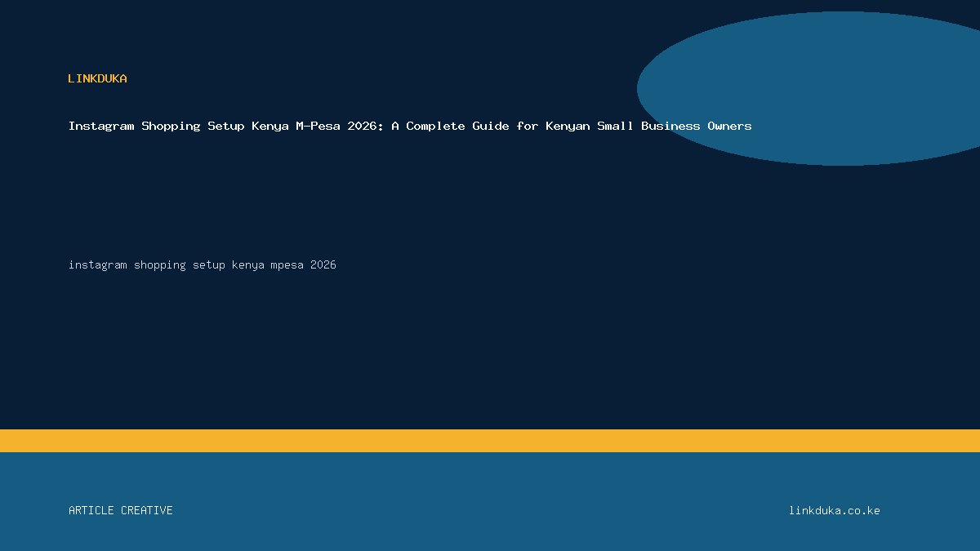This screenshot has height=551, width=980.
Task: Click "mpesa 2026" in the subtitle
Action: pos(303,265)
